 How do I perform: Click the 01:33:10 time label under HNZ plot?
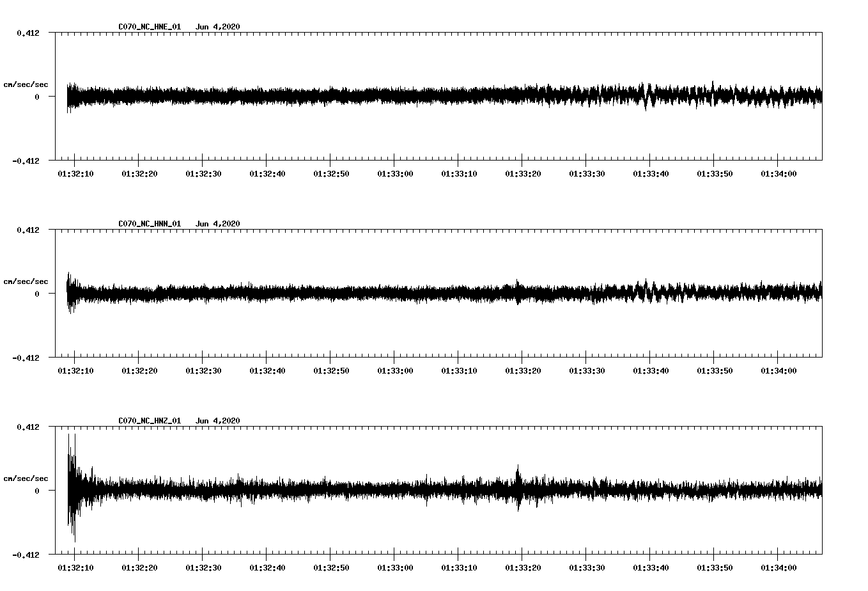459,568
